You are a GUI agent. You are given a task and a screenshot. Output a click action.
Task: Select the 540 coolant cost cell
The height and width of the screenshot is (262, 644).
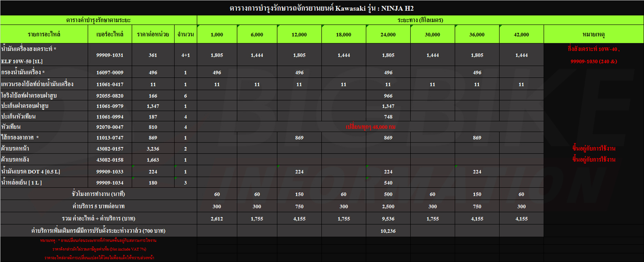[388, 183]
